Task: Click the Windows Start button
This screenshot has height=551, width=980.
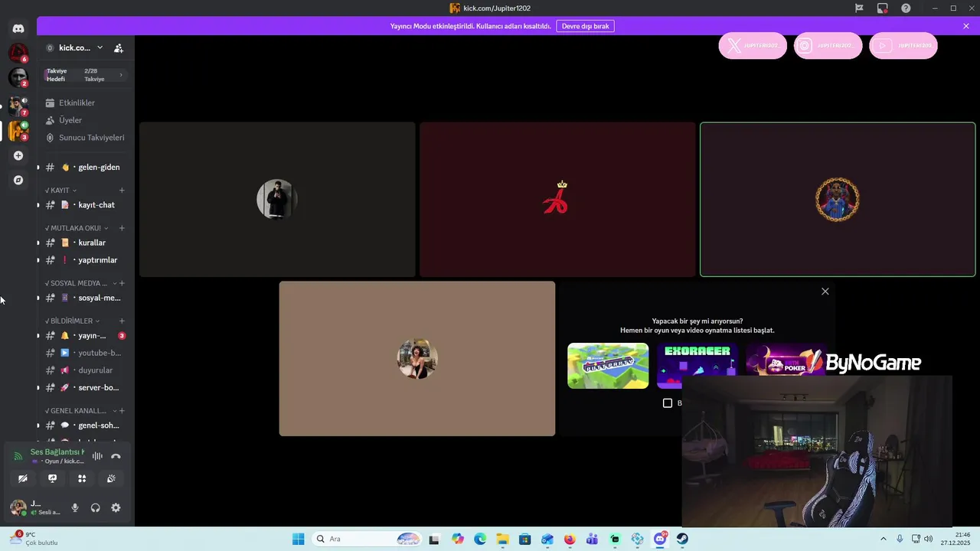Action: [299, 539]
